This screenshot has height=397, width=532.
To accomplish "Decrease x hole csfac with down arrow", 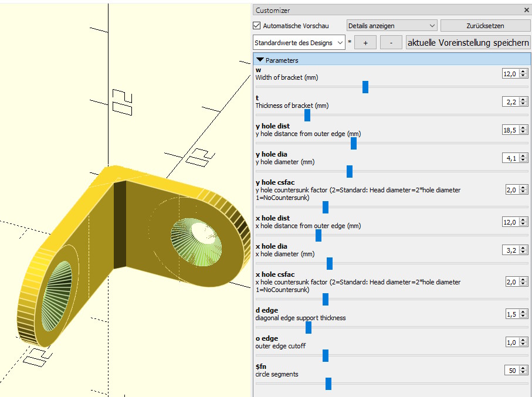I will coord(524,284).
